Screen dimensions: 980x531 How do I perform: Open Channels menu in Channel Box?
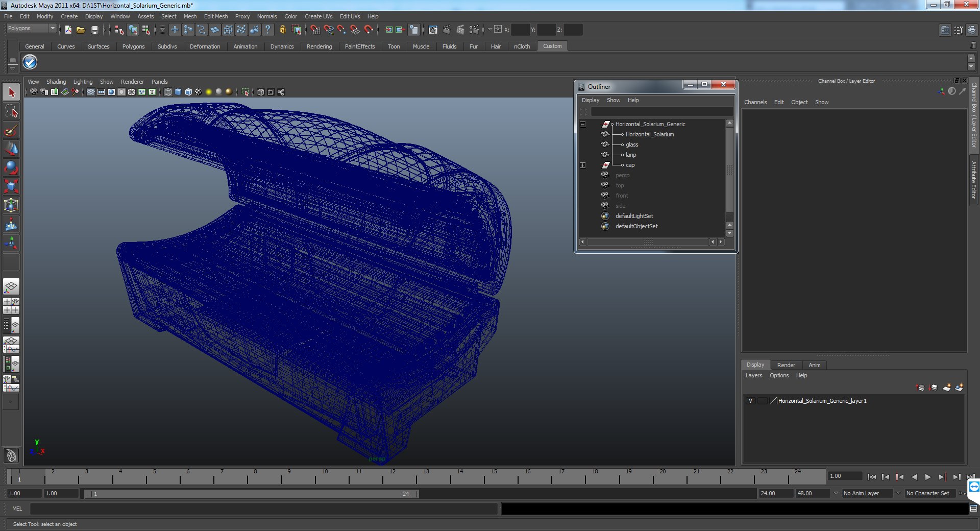pyautogui.click(x=755, y=102)
